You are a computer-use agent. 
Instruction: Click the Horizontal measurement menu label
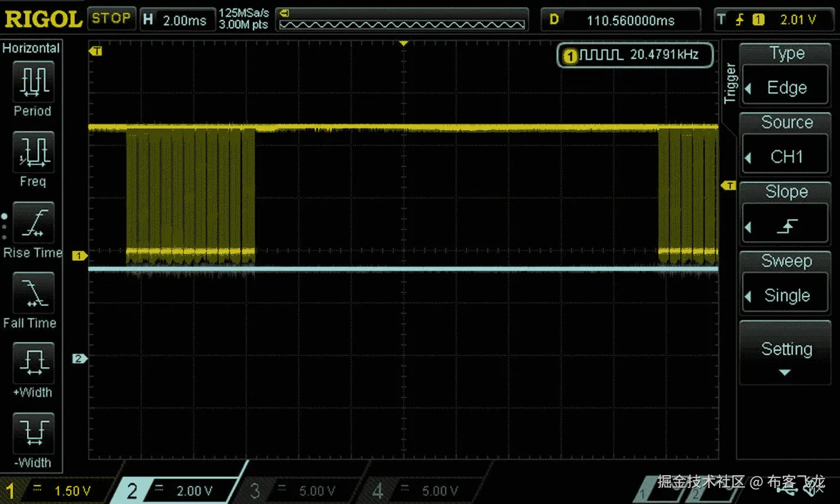click(x=31, y=48)
